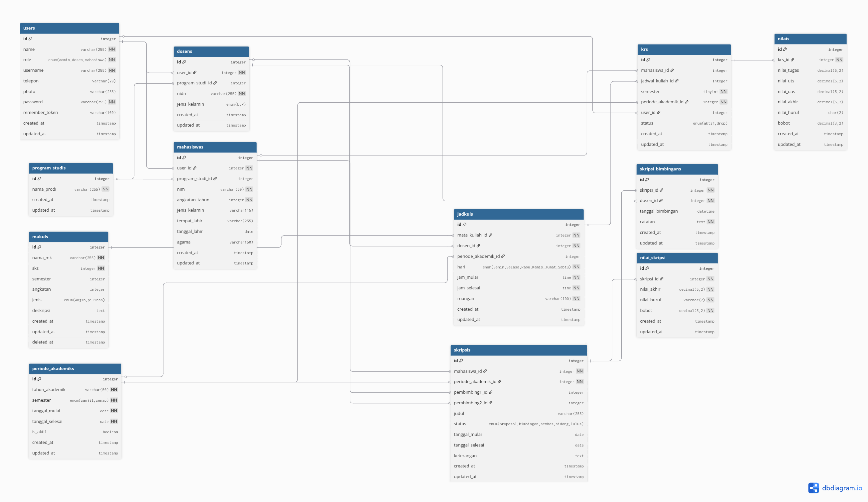
Task: Click the key icon in periode_akademiks id row
Action: [39, 379]
